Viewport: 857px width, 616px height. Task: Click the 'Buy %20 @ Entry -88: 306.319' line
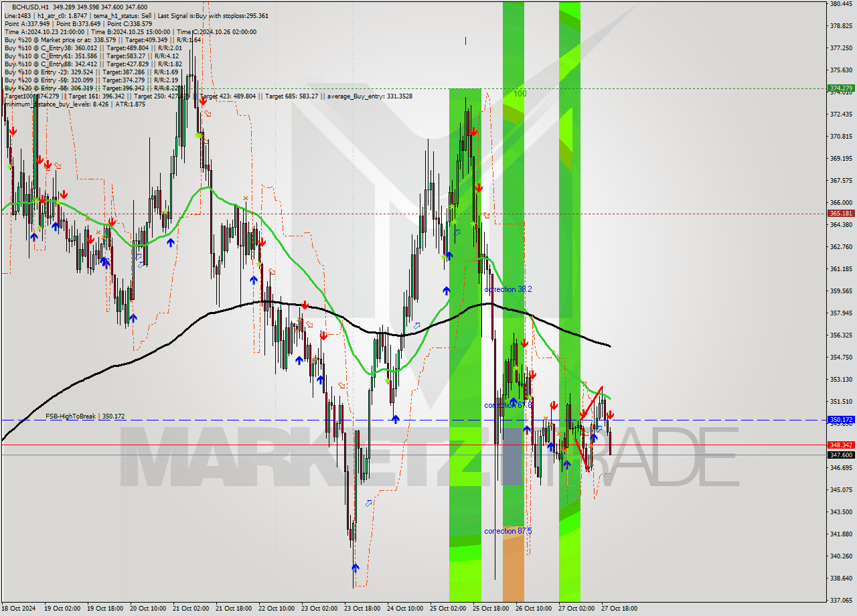tap(91, 88)
